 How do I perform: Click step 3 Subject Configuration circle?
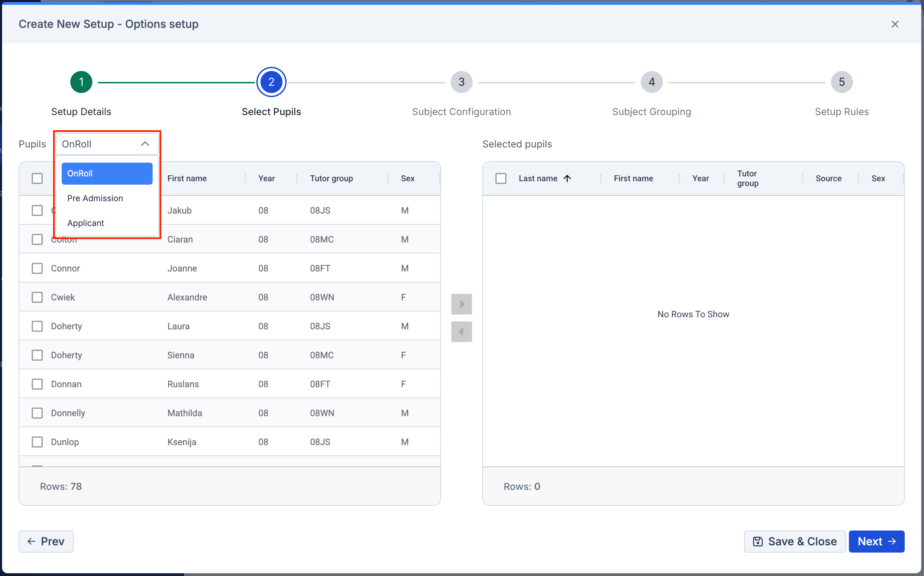461,82
